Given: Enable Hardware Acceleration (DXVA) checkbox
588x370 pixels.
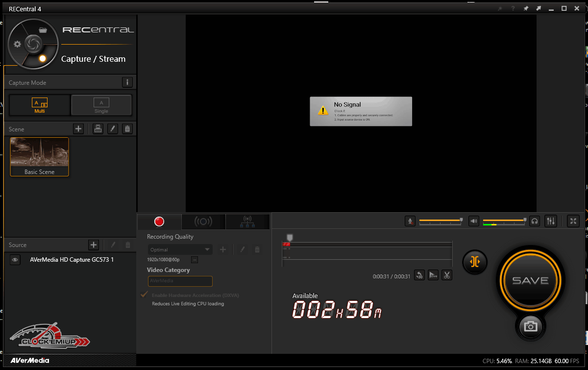Looking at the screenshot, I should pos(145,295).
